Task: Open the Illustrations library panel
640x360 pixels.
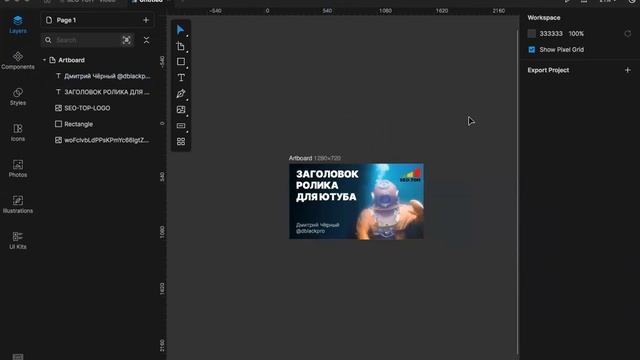Action: [18, 204]
